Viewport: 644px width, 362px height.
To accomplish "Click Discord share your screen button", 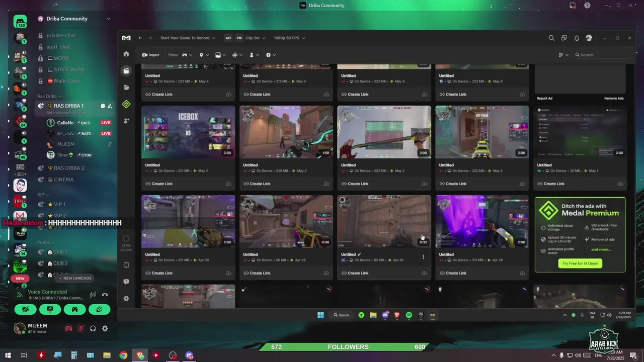I will (x=50, y=309).
